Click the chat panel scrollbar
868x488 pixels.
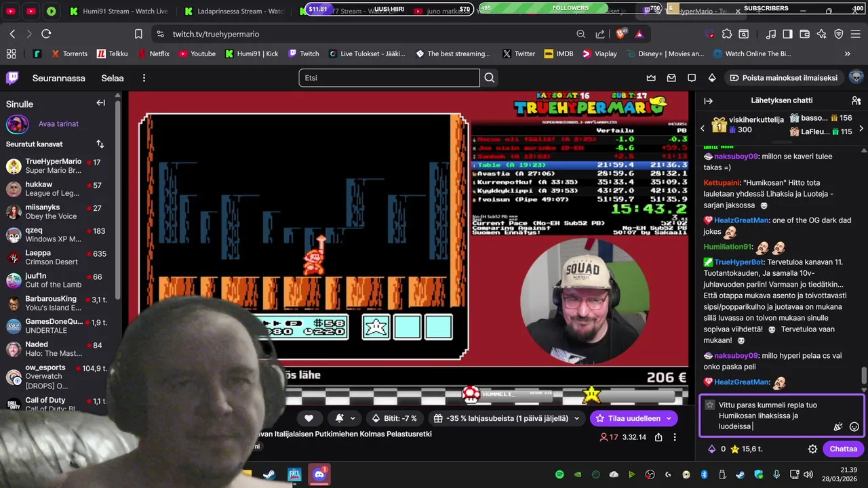[863, 375]
